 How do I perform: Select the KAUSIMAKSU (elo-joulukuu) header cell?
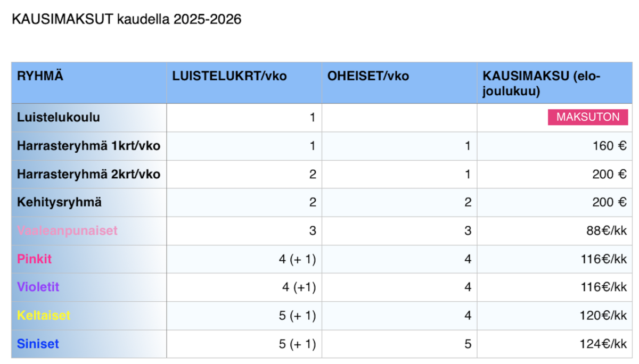(x=554, y=83)
